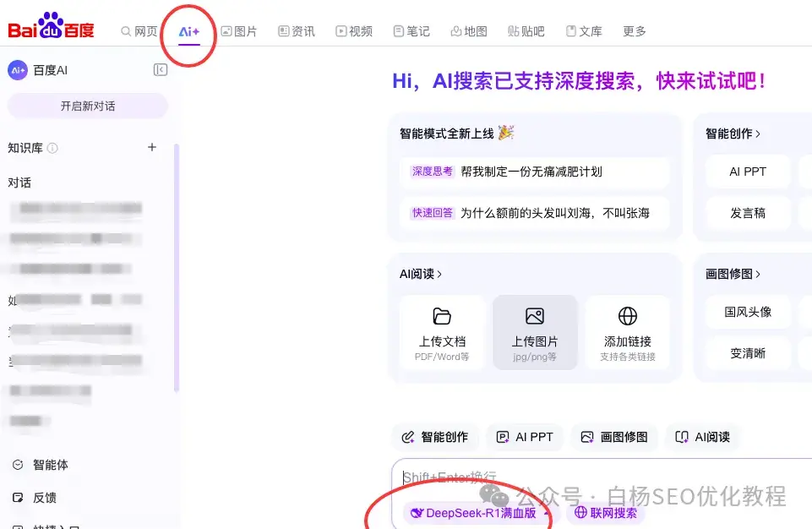Screen dimensions: 812x529
Task: Switch to the 笔记 tab
Action: point(411,31)
